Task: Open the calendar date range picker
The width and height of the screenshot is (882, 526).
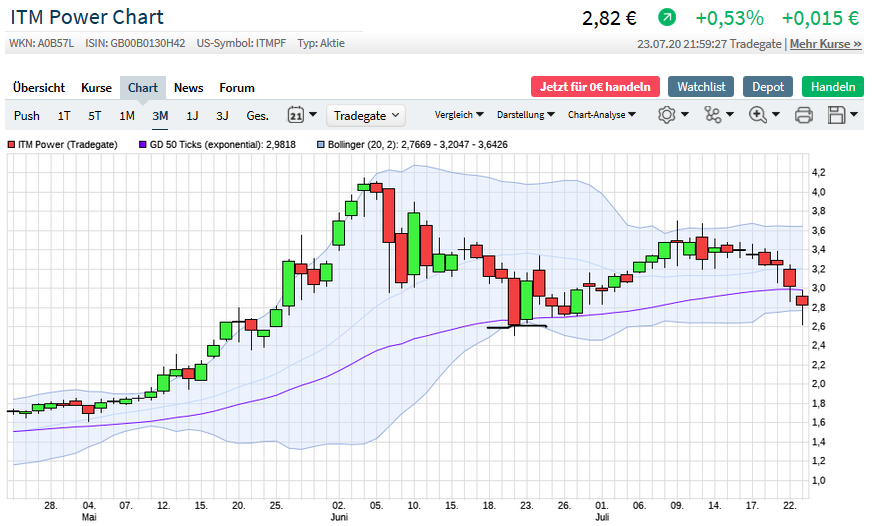Action: (301, 115)
